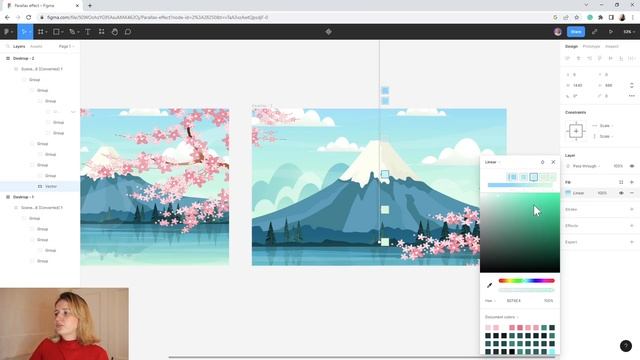Open the Page 1 dropdown
Image resolution: width=640 pixels, height=360 pixels.
[x=66, y=47]
